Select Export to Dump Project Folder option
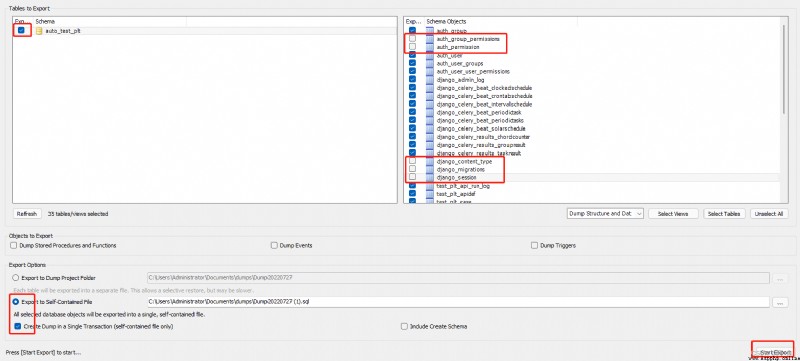The width and height of the screenshot is (800, 361). pyautogui.click(x=16, y=278)
